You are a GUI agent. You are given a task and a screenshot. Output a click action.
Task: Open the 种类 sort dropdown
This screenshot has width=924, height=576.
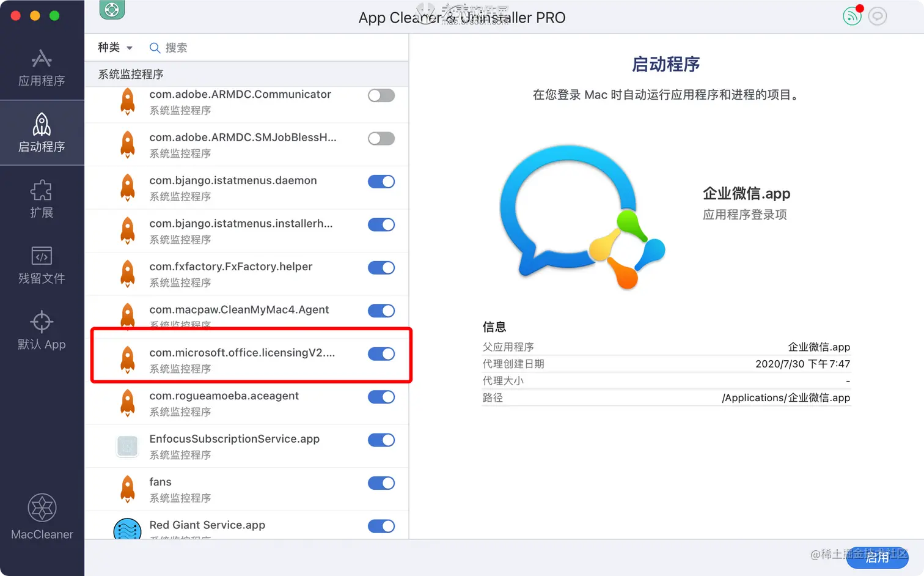point(115,48)
